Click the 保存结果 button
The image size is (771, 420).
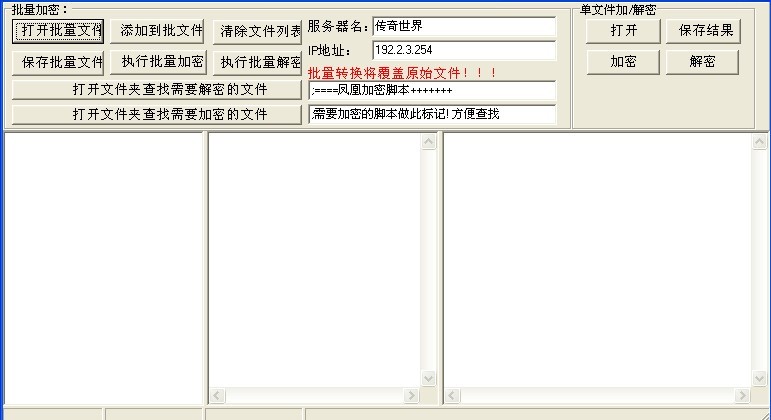tap(705, 31)
